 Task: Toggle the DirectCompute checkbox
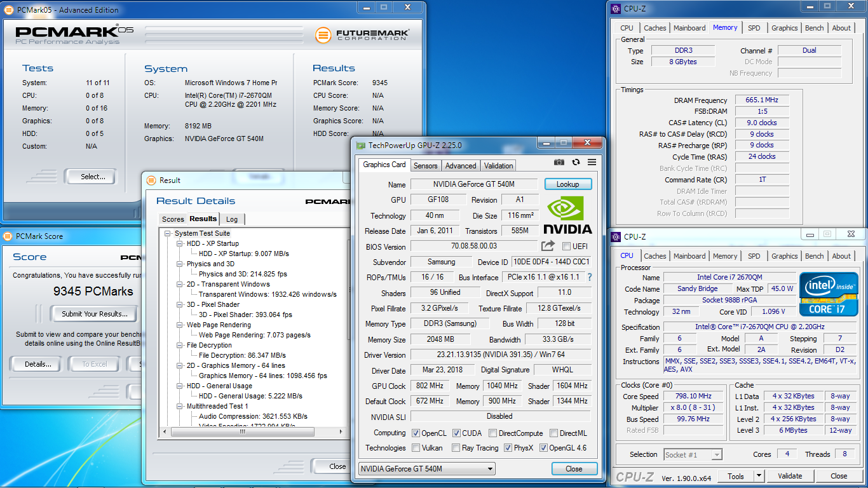coord(493,433)
